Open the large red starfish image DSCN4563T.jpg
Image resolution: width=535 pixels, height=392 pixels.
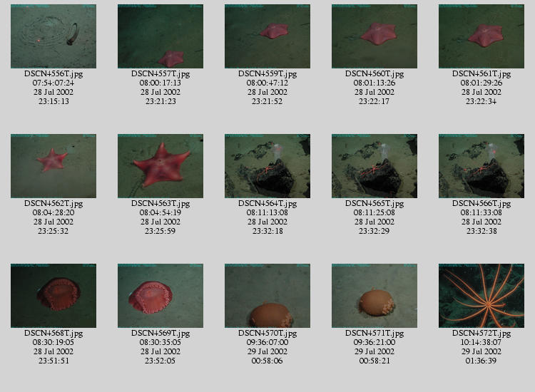click(160, 166)
